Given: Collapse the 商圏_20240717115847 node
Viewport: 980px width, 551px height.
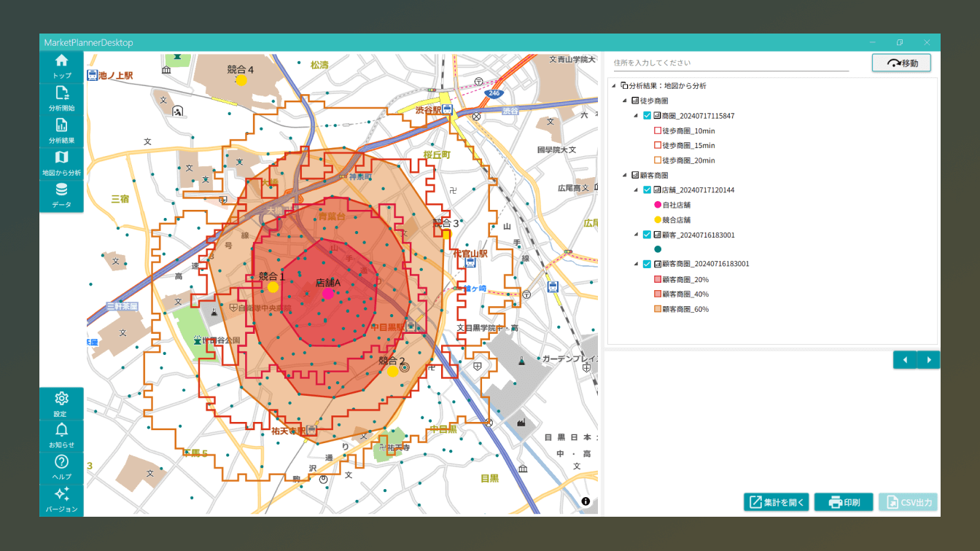Looking at the screenshot, I should coord(637,116).
